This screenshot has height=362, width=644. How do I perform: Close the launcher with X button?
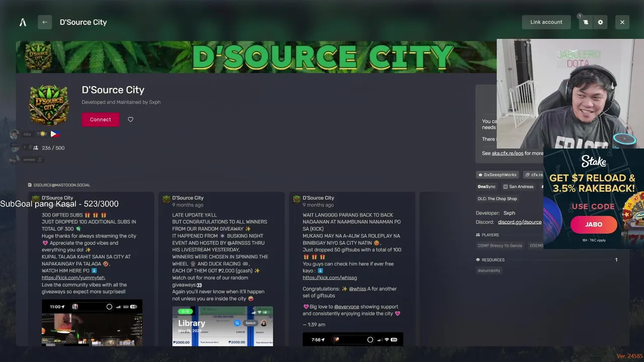pos(622,22)
